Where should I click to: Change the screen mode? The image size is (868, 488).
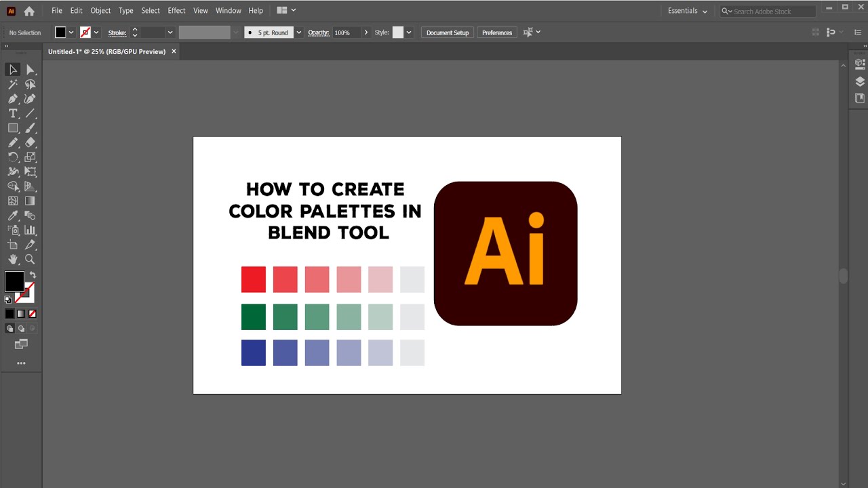[x=21, y=344]
